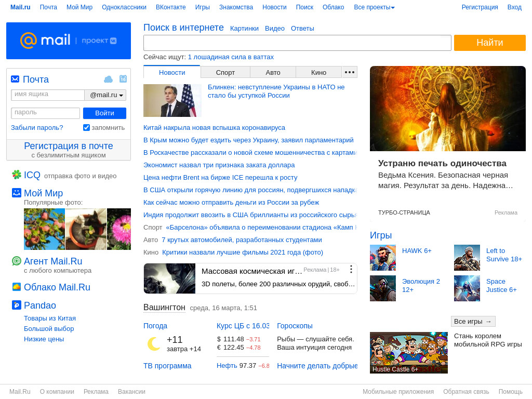Click Регистрация in top right
The height and width of the screenshot is (399, 532).
click(480, 7)
